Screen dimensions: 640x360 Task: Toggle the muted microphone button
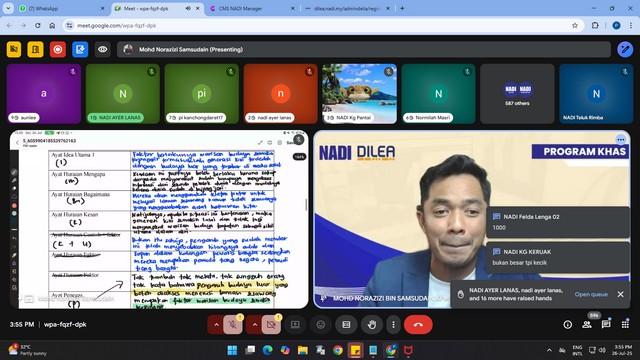pyautogui.click(x=233, y=325)
